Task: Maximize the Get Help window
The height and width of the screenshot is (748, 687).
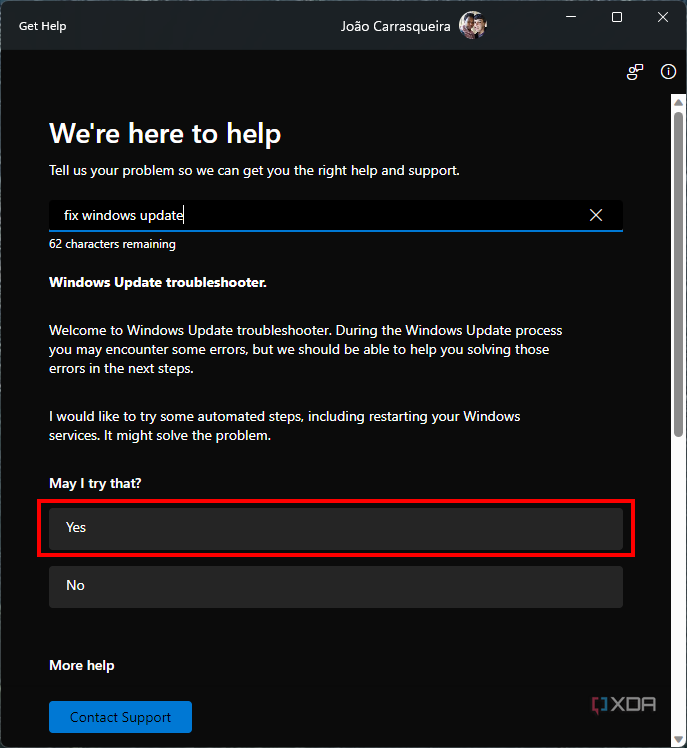Action: tap(617, 17)
